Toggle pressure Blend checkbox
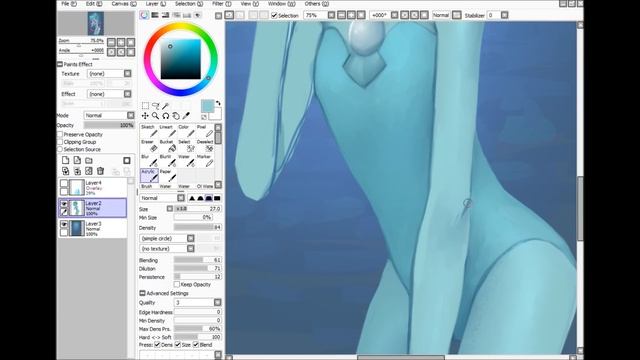The image size is (640, 360). 196,344
